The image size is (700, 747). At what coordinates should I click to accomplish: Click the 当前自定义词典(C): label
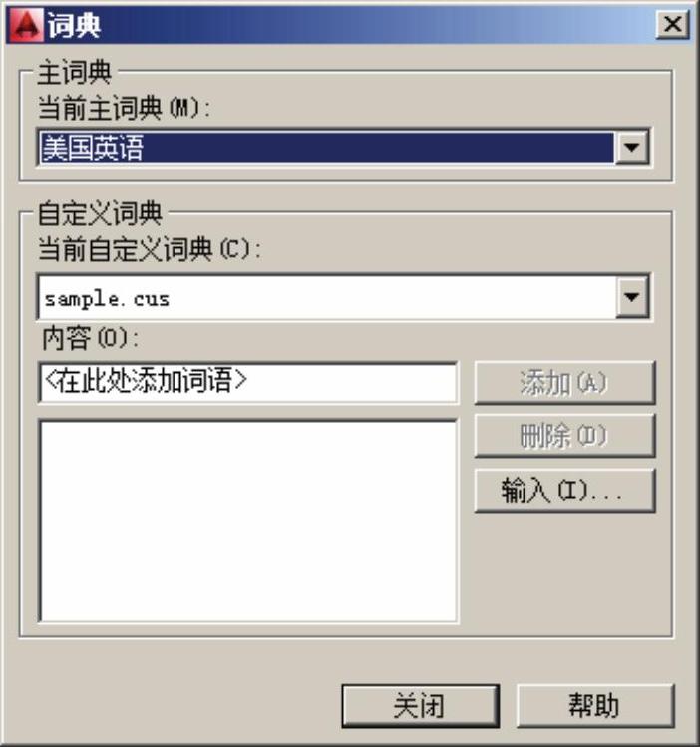(149, 248)
